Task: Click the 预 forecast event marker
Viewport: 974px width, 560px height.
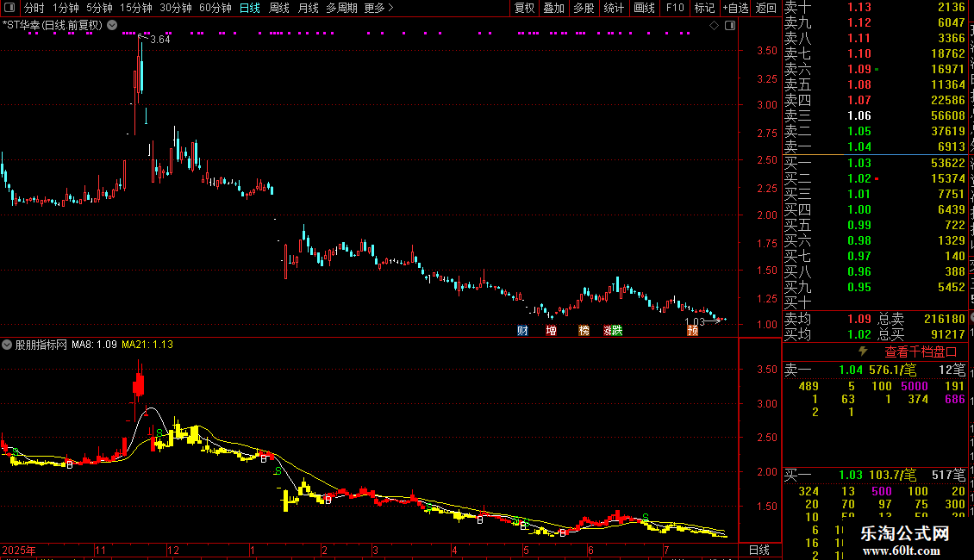Action: tap(693, 330)
